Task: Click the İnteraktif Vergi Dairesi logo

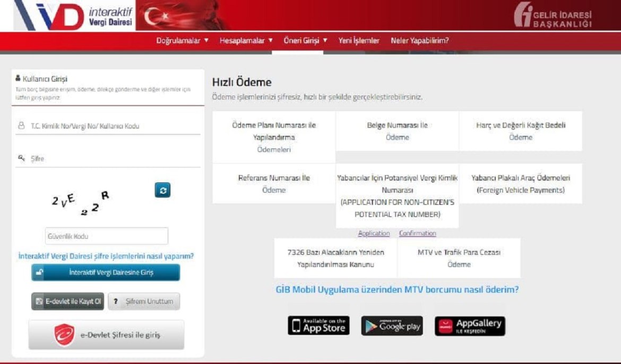Action: [74, 15]
